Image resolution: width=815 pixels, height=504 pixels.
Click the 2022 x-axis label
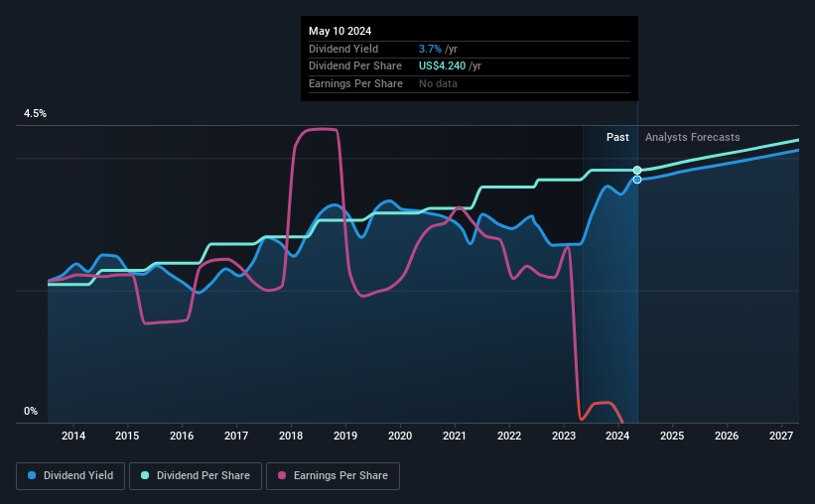509,436
